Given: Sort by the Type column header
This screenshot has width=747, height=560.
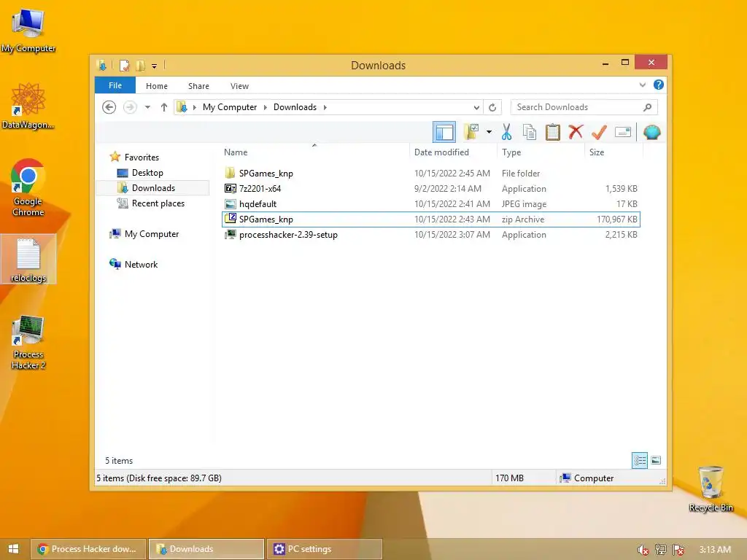Looking at the screenshot, I should [511, 152].
